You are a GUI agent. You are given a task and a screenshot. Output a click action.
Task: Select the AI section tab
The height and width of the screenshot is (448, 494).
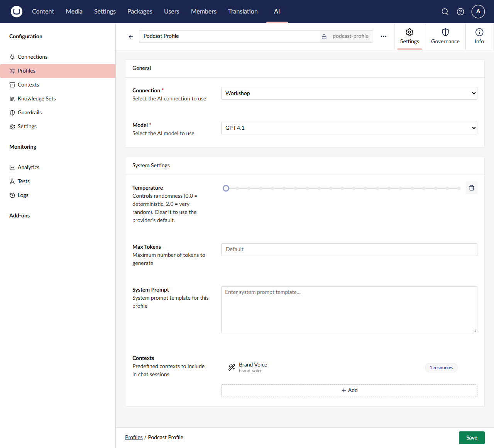coord(277,12)
